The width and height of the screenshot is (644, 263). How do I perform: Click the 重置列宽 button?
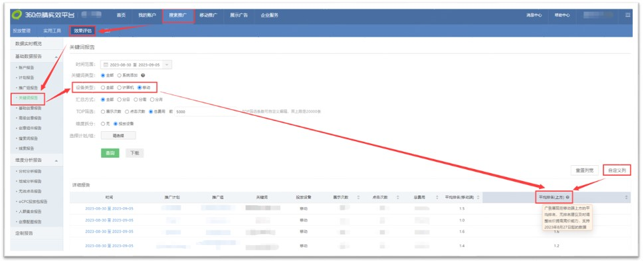tap(584, 170)
